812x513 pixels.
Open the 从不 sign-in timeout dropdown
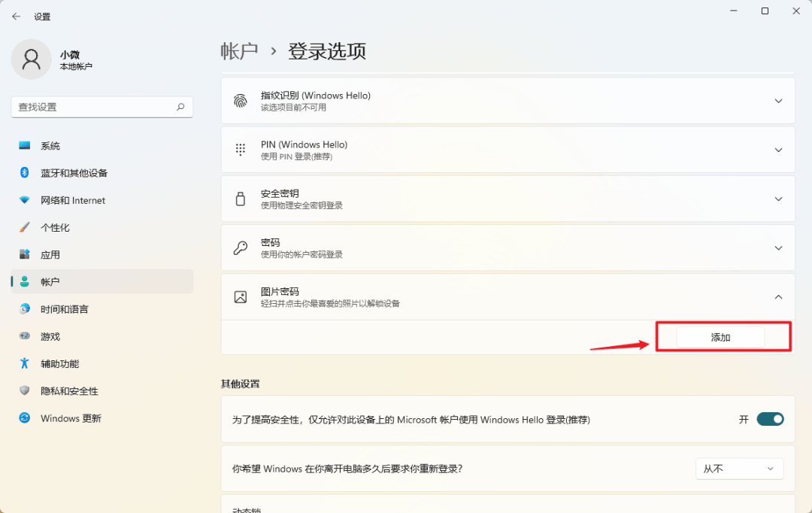click(739, 469)
